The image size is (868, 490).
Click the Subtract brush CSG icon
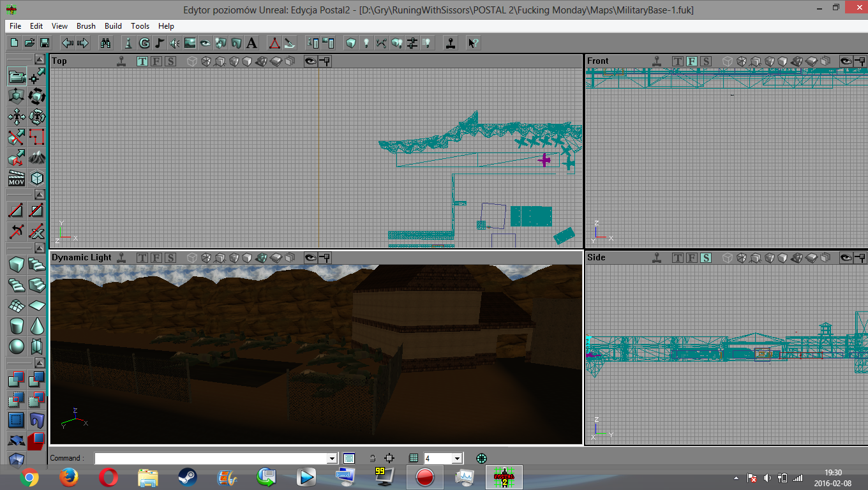(37, 380)
